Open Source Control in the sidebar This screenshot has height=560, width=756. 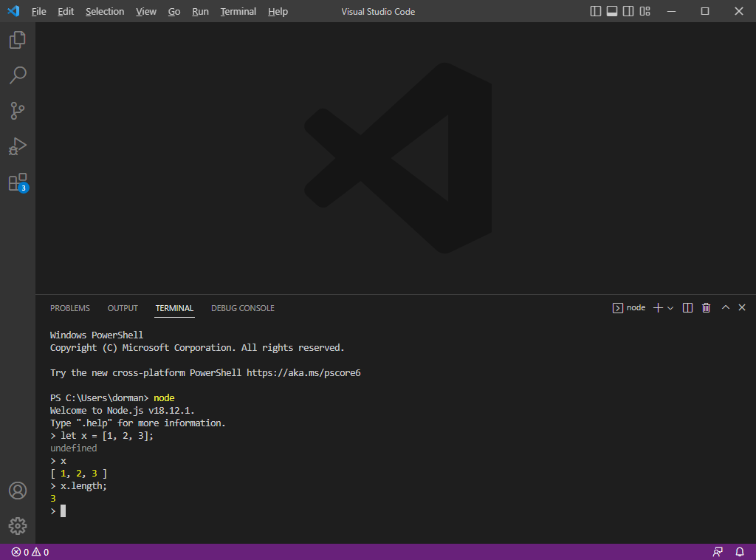pyautogui.click(x=17, y=110)
